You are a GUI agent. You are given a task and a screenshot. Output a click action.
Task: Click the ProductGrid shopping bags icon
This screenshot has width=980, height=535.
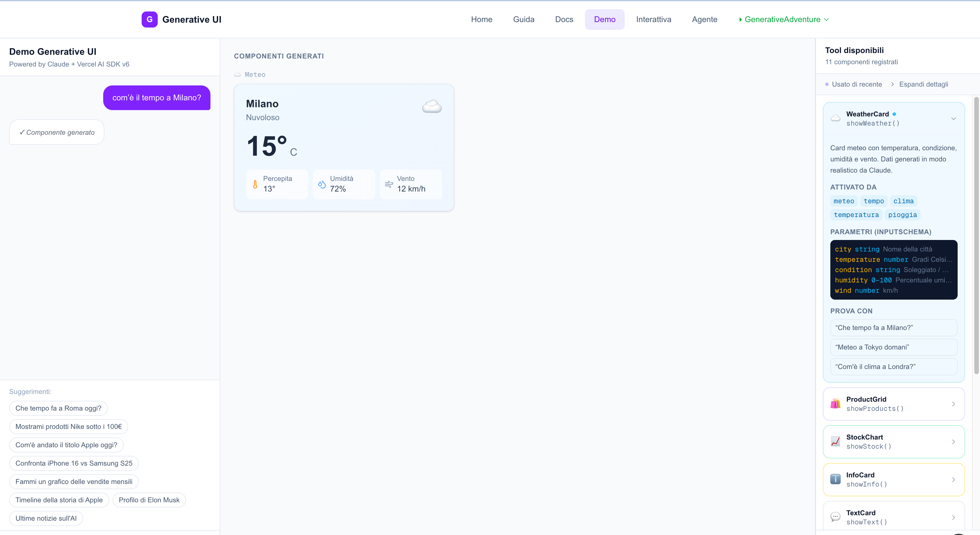point(835,403)
